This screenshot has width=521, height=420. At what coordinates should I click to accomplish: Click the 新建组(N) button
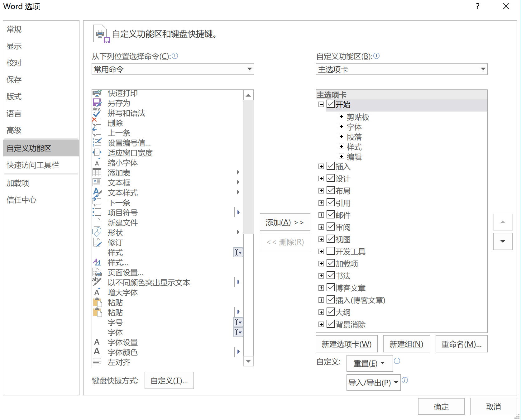click(407, 344)
